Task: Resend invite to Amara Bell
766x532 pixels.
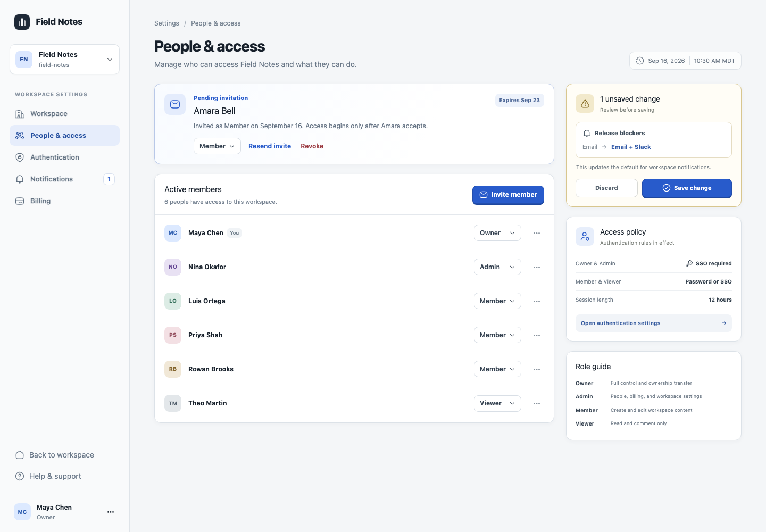Action: [x=270, y=146]
